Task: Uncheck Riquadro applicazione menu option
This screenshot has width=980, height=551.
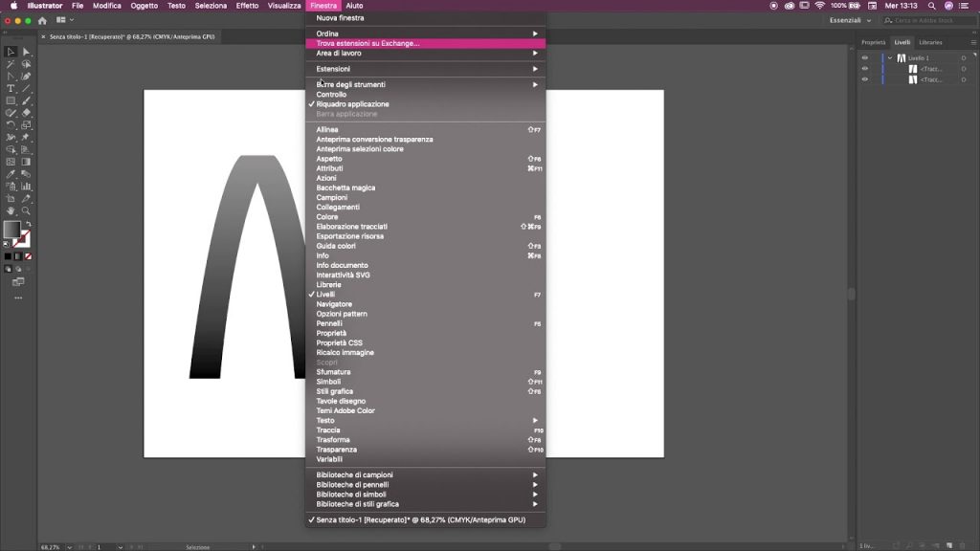Action: coord(352,104)
